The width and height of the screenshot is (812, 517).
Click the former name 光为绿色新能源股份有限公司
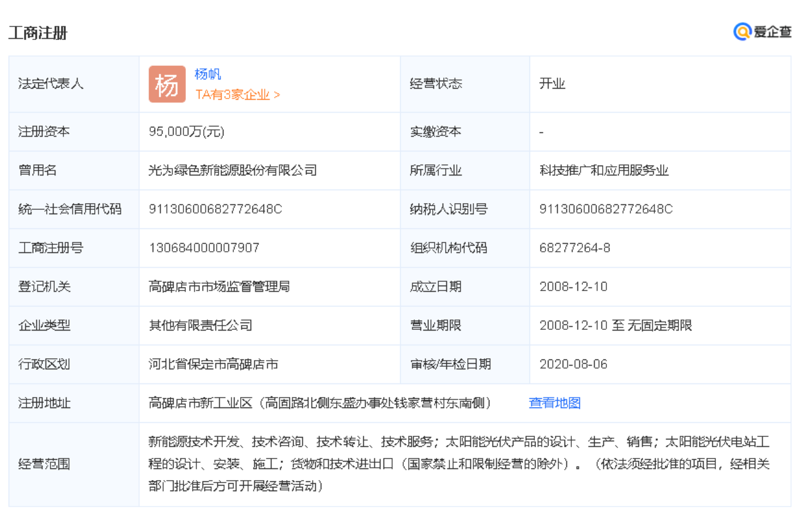(x=233, y=170)
